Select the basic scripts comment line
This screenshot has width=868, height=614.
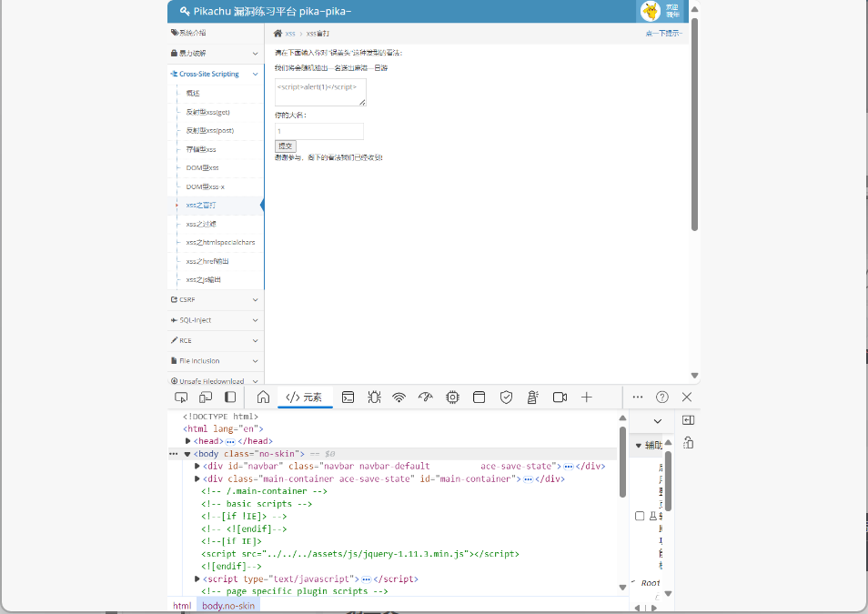[x=257, y=504]
